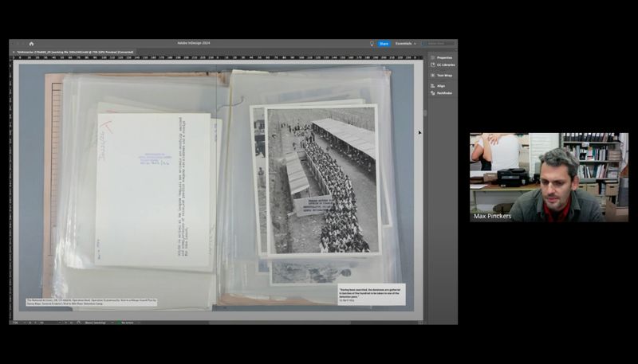The height and width of the screenshot is (364, 638).
Task: Go to InDesign Home screen icon
Action: coord(31,44)
